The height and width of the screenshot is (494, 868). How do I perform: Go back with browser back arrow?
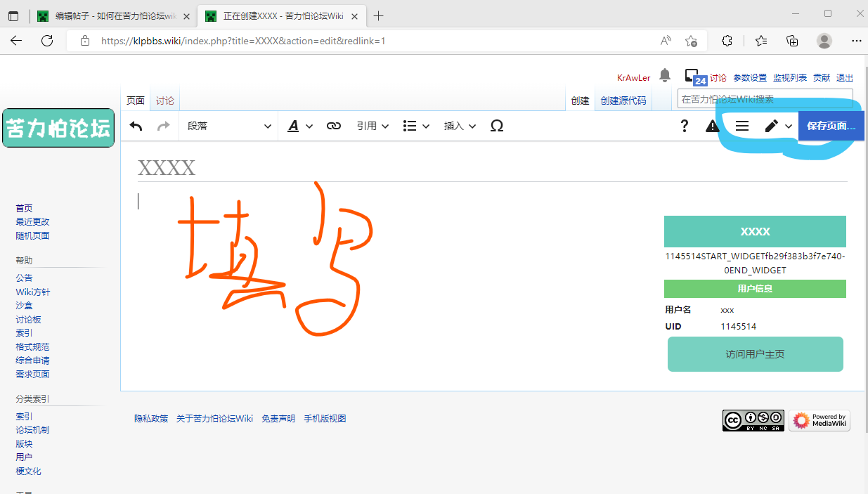(16, 41)
